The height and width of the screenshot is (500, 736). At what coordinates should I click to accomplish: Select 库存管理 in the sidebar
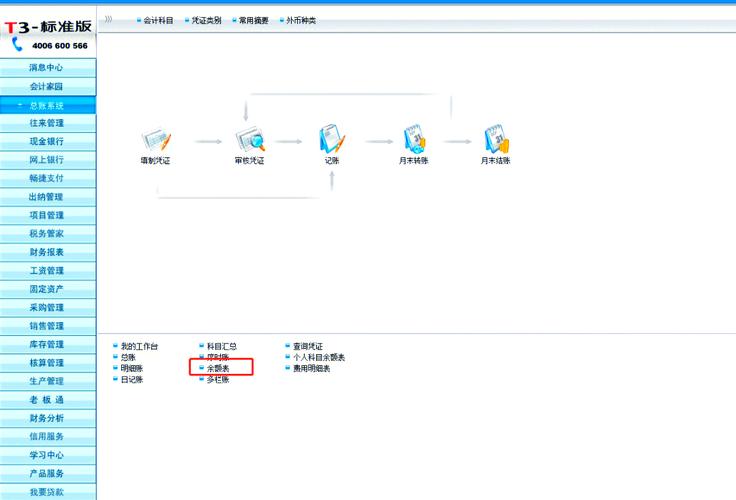coord(48,344)
